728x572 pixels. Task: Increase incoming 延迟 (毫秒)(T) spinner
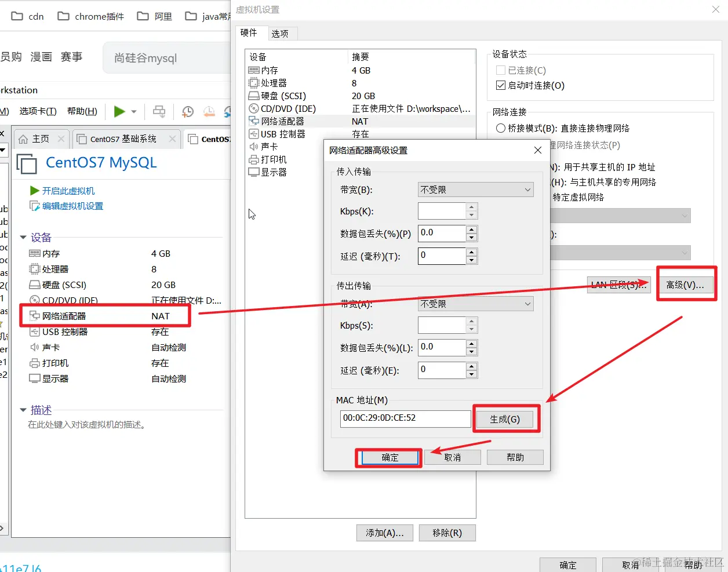[x=472, y=252]
